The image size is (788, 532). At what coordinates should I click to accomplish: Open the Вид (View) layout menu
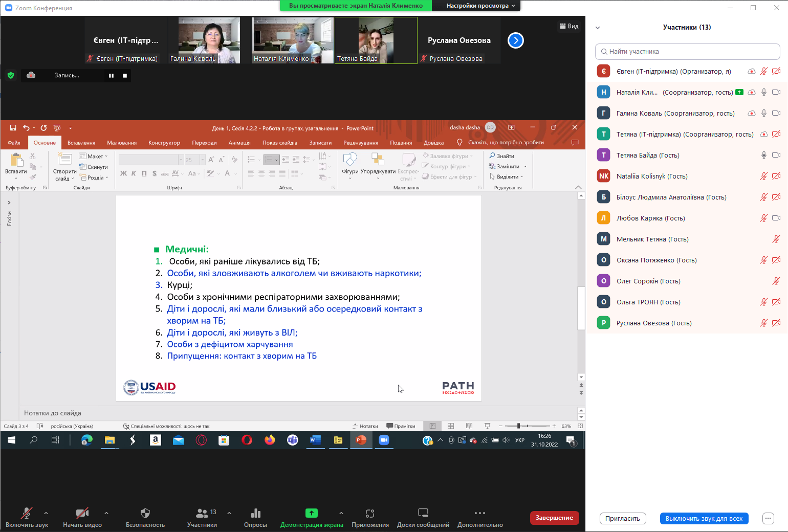click(569, 26)
